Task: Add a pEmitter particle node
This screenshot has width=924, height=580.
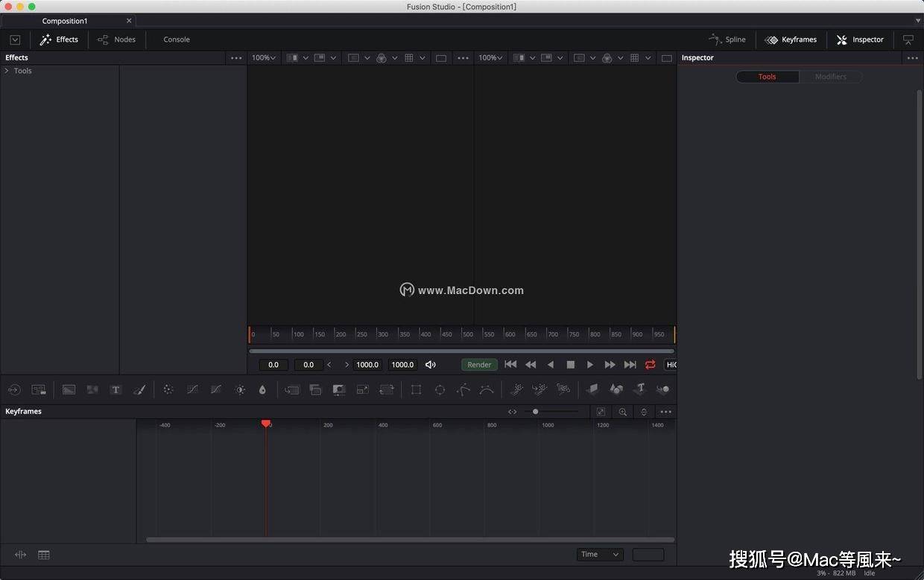Action: (516, 389)
